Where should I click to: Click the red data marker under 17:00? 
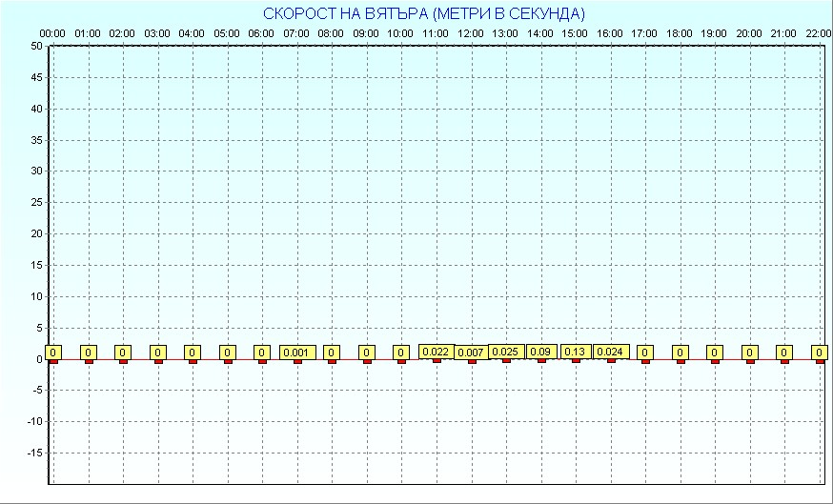tap(645, 361)
